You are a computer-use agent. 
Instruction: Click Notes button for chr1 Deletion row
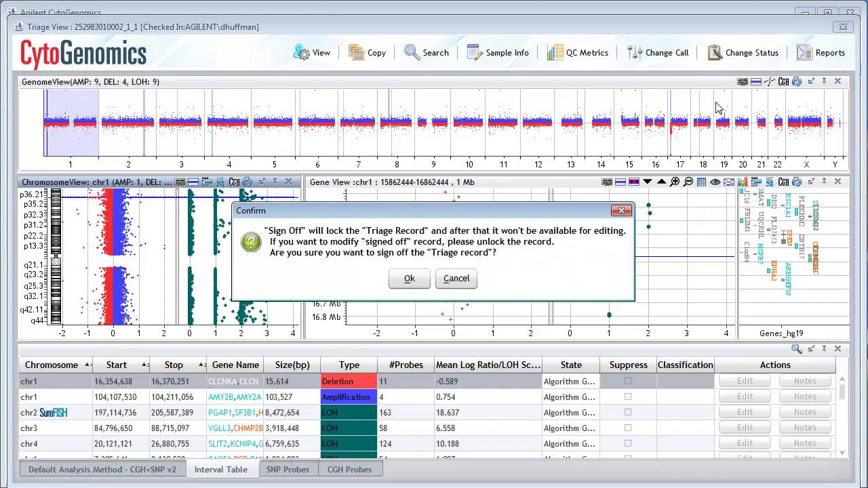point(805,381)
